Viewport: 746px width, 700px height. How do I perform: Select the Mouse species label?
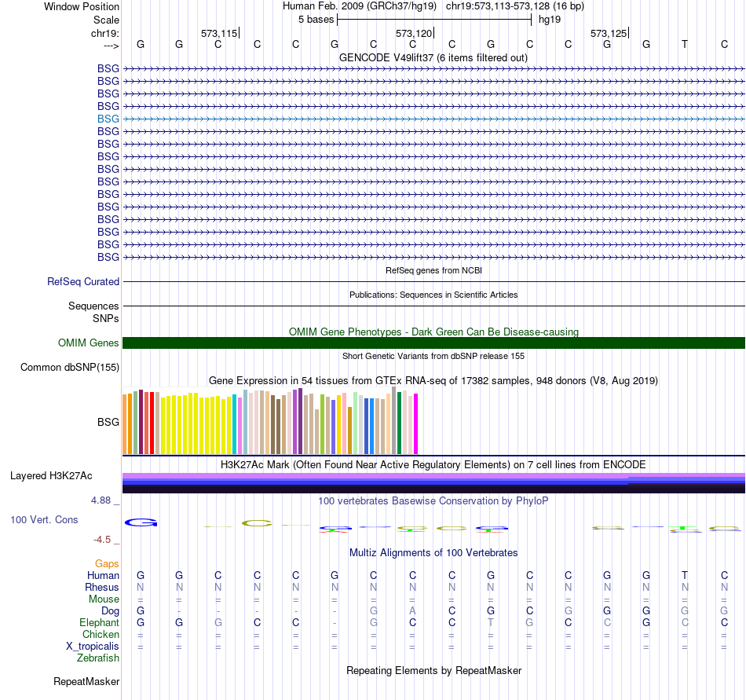[x=104, y=599]
